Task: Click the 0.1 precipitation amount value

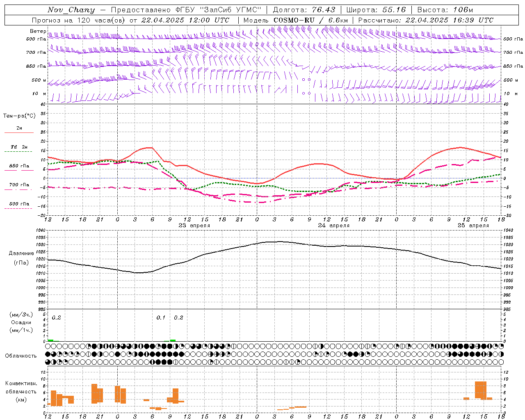Action: (x=161, y=317)
